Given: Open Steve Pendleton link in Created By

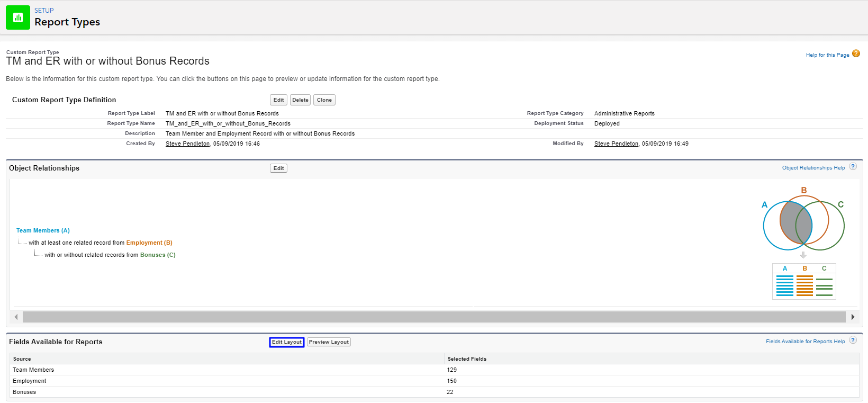Looking at the screenshot, I should pyautogui.click(x=187, y=144).
